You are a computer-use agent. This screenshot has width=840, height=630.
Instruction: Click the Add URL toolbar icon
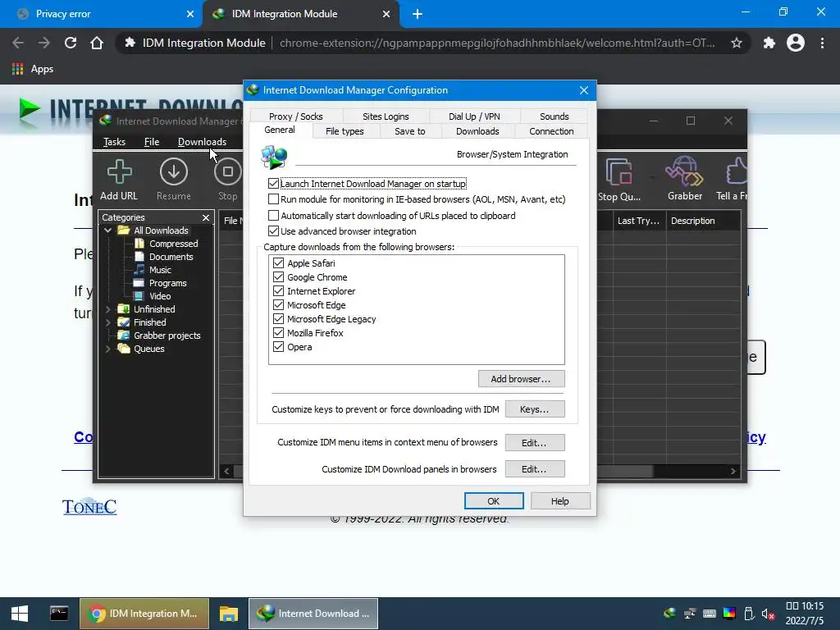click(x=119, y=172)
